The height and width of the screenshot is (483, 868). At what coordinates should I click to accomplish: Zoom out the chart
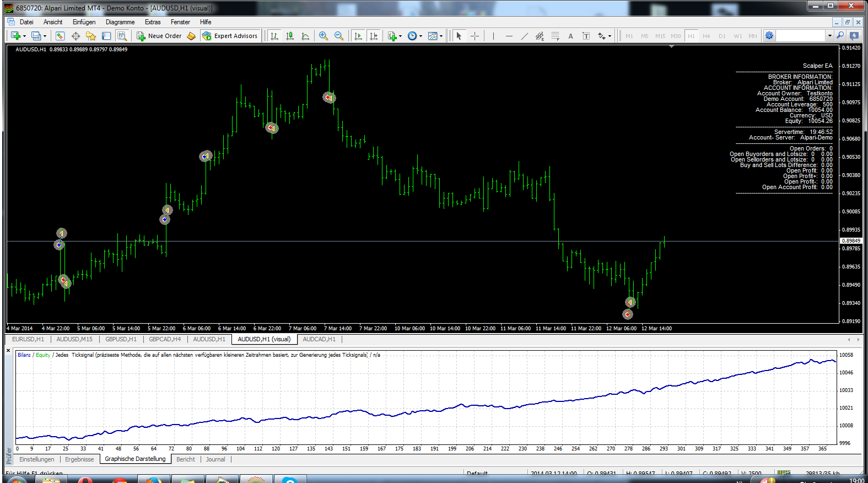point(339,36)
